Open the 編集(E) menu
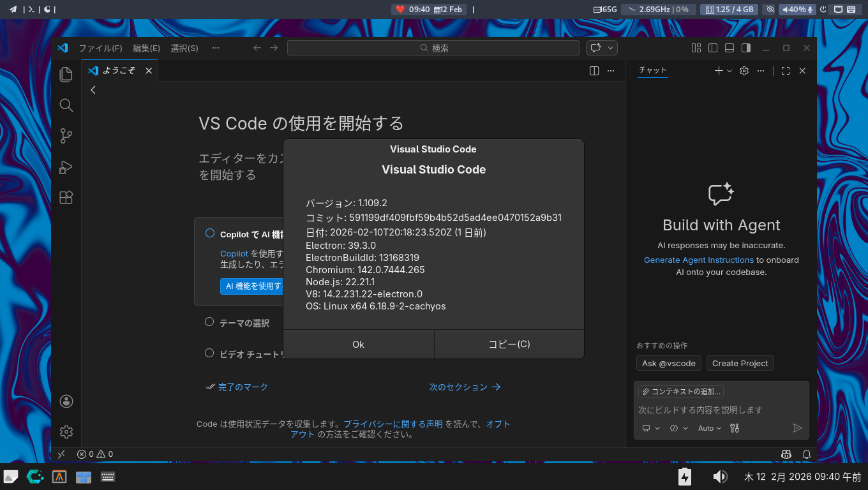868x490 pixels. point(146,48)
